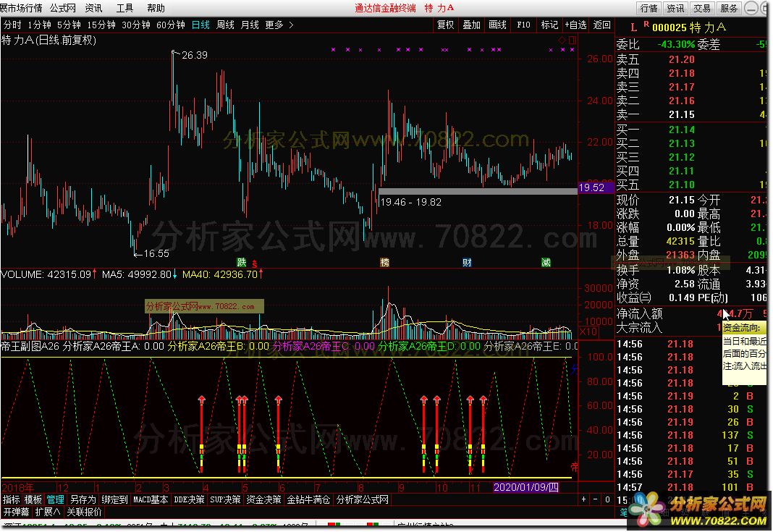Click the 画线 drawing tool button
The image size is (773, 532).
click(497, 25)
